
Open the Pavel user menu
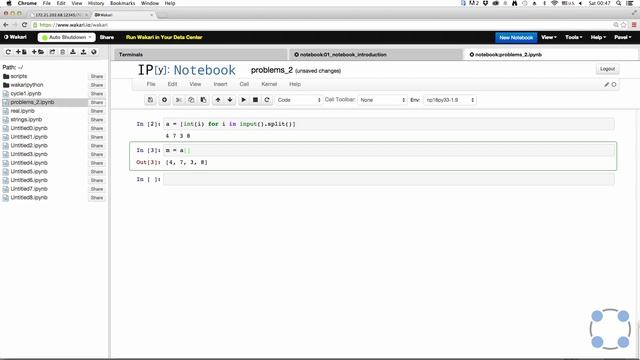point(622,37)
